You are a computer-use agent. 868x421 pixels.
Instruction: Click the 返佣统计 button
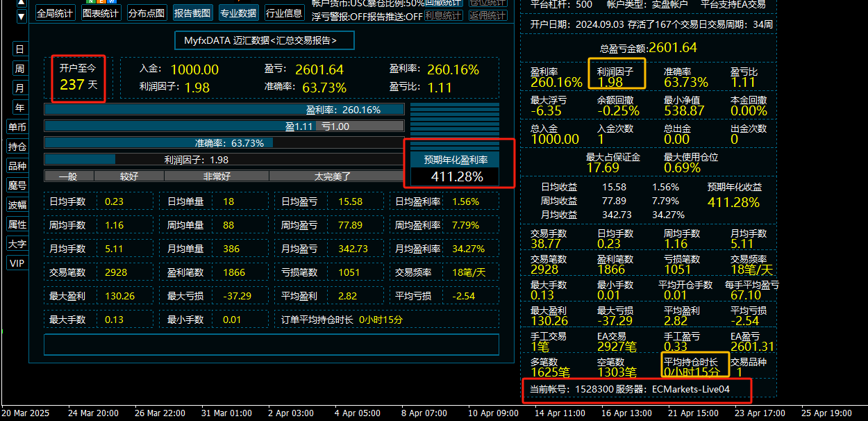click(x=488, y=15)
